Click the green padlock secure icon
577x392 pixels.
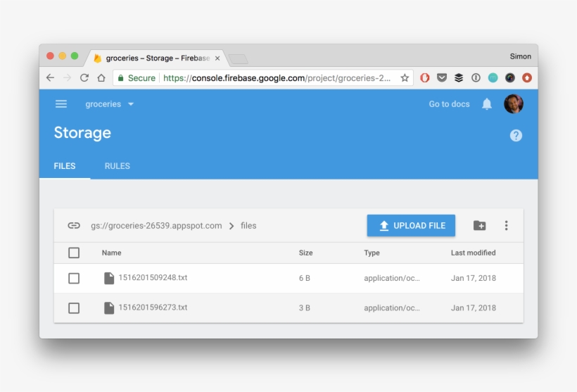120,77
